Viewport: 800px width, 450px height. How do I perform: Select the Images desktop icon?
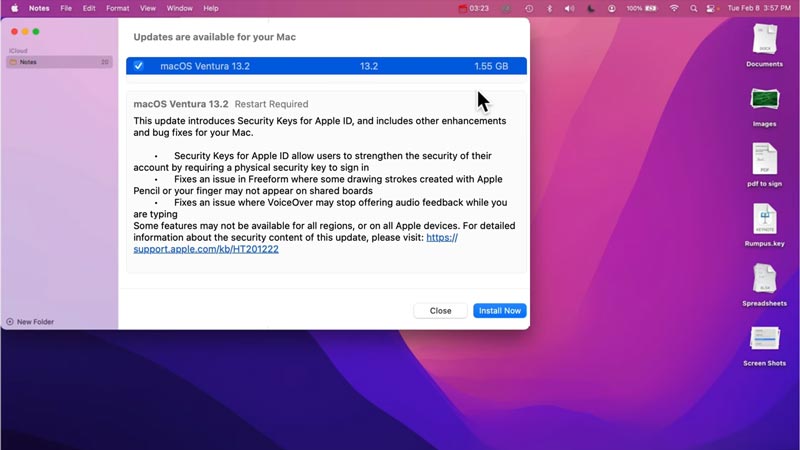tap(764, 106)
